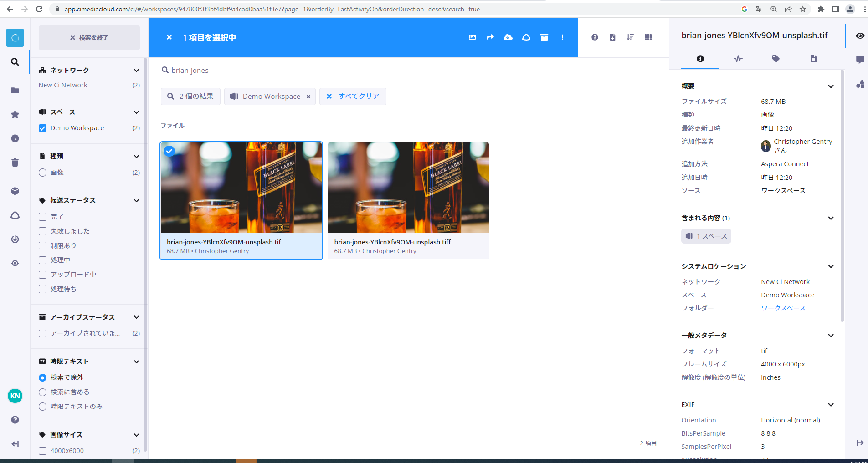Image resolution: width=868 pixels, height=463 pixels.
Task: Click the cloud outline icon in selection bar
Action: tap(526, 37)
